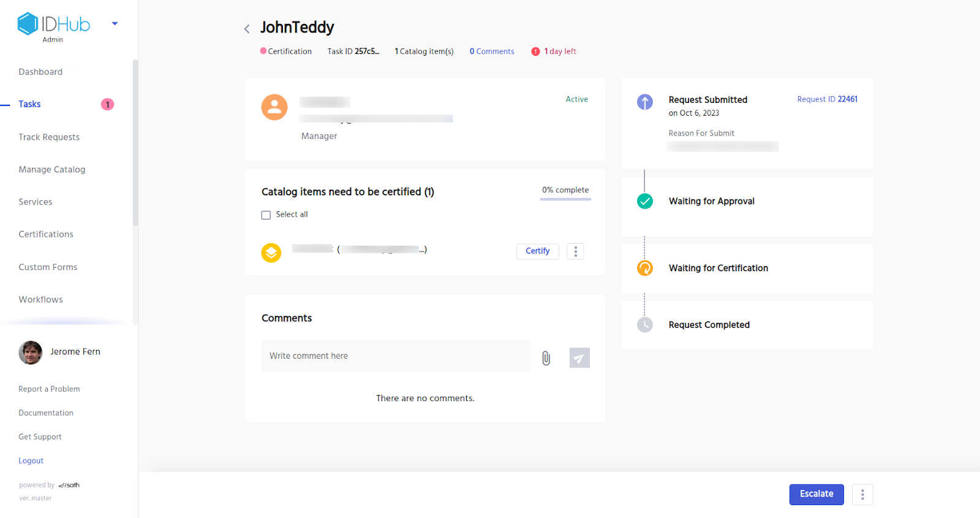Click the 0% complete progress bar
This screenshot has width=980, height=518.
[565, 199]
